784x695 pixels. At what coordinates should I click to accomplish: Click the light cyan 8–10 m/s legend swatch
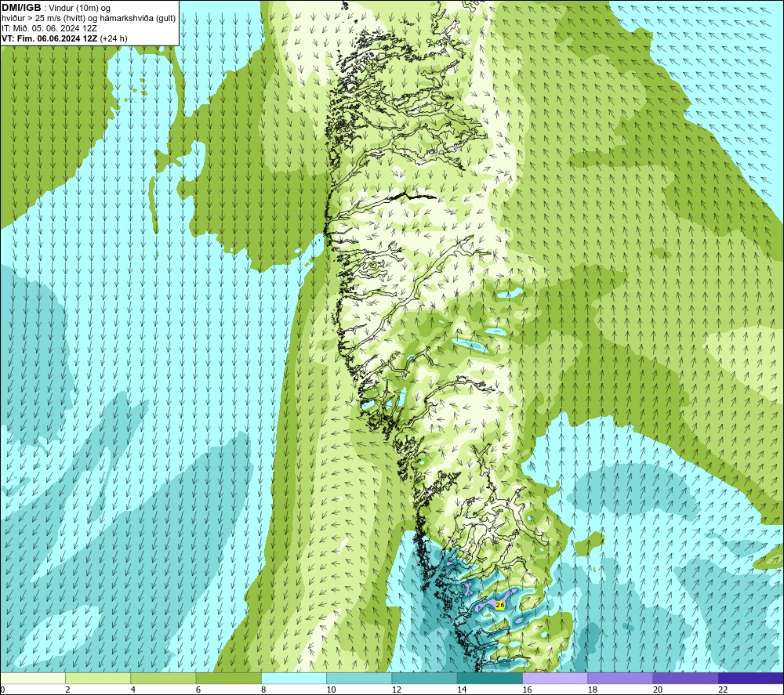[294, 678]
